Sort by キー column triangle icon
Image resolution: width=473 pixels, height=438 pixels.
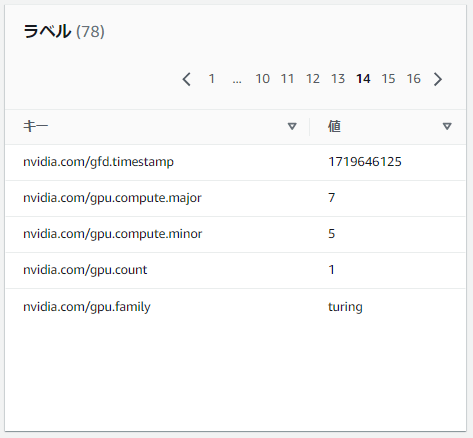[x=292, y=126]
